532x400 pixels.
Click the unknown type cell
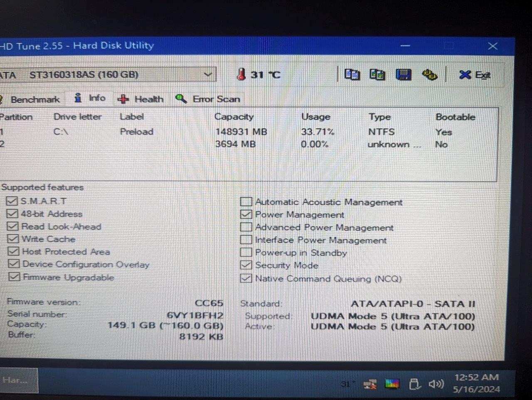pos(394,145)
